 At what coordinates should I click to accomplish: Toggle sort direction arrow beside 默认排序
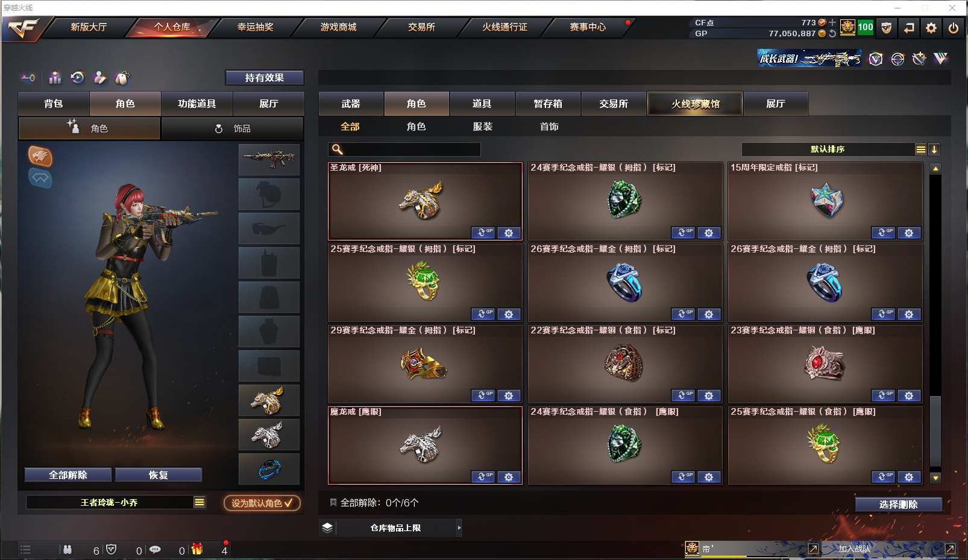(x=934, y=149)
